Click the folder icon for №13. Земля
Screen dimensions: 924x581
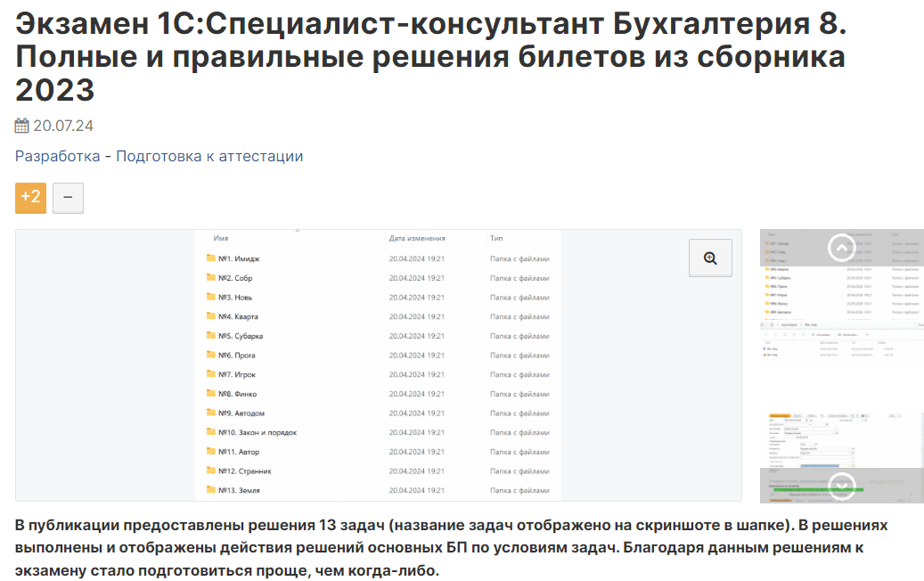(x=211, y=490)
